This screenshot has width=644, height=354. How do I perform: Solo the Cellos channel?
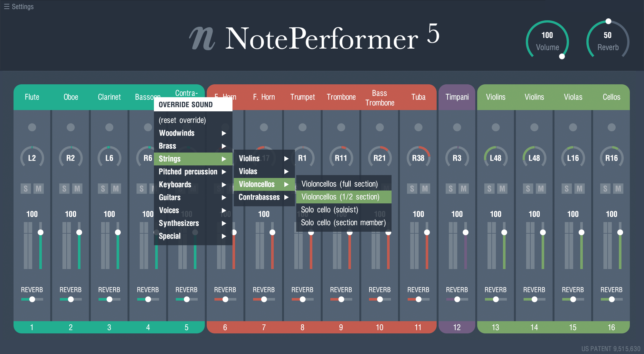(x=605, y=189)
